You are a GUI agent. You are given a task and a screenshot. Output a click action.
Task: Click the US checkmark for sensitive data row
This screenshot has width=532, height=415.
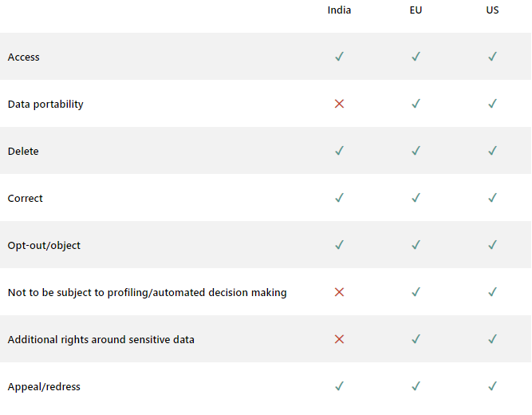click(492, 339)
